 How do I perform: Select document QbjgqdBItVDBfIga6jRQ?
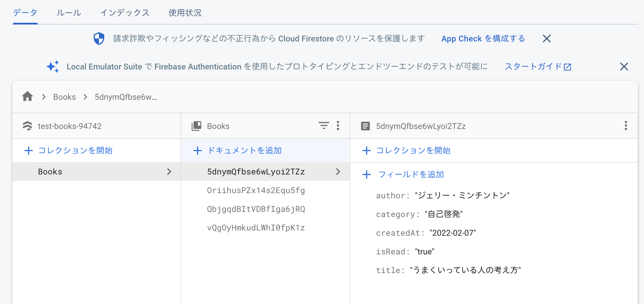256,209
